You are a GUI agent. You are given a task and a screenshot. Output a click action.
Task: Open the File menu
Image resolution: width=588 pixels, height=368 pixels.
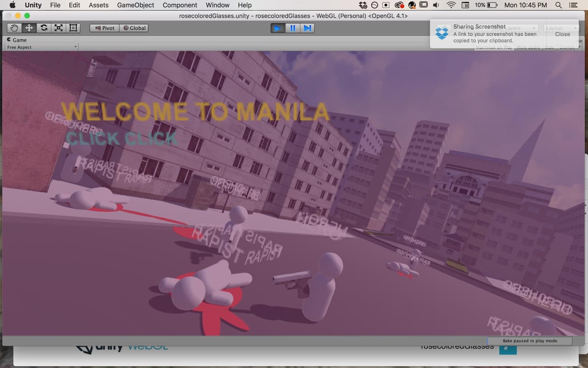tap(55, 5)
